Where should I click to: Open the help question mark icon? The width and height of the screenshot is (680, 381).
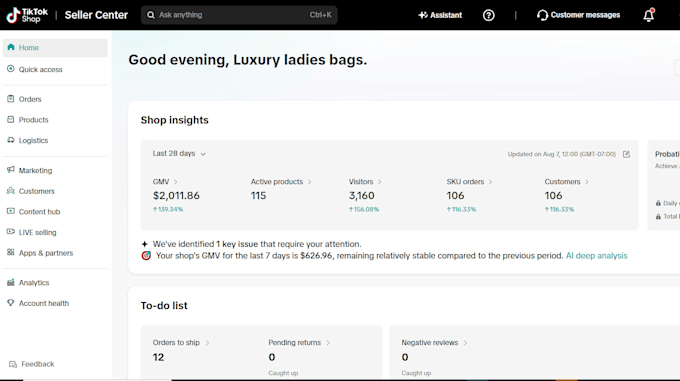[x=489, y=15]
